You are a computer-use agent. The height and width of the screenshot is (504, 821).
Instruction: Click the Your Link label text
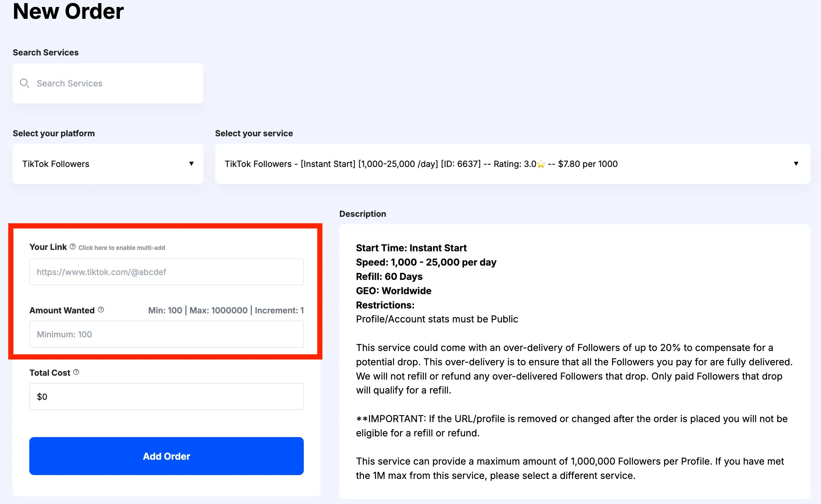[48, 247]
